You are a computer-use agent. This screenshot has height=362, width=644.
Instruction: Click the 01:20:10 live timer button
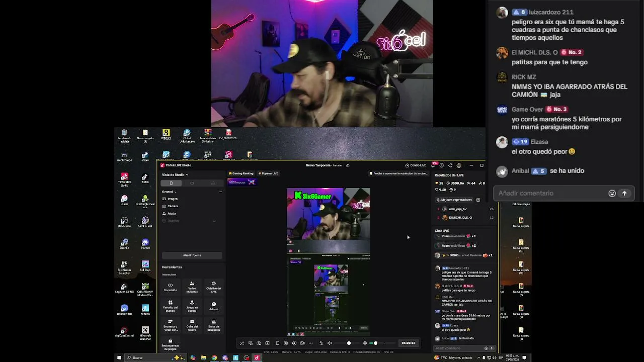(x=408, y=343)
